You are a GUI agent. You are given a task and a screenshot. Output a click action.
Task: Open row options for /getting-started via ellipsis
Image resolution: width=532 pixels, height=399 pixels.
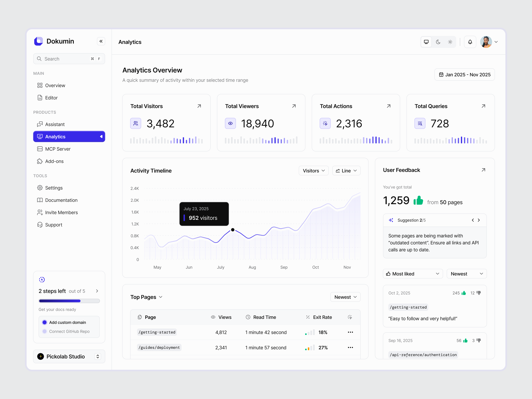tap(350, 332)
